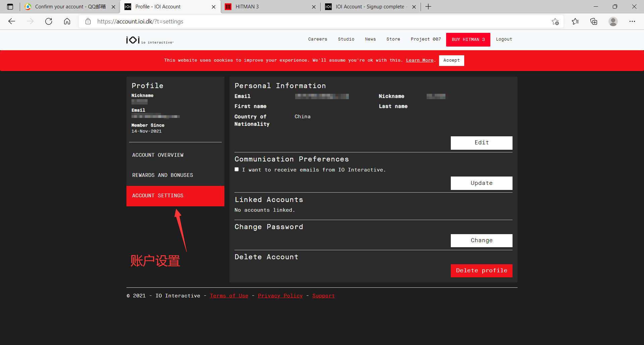Open the browser profile avatar
Screen dimensions: 644x345
click(x=613, y=21)
